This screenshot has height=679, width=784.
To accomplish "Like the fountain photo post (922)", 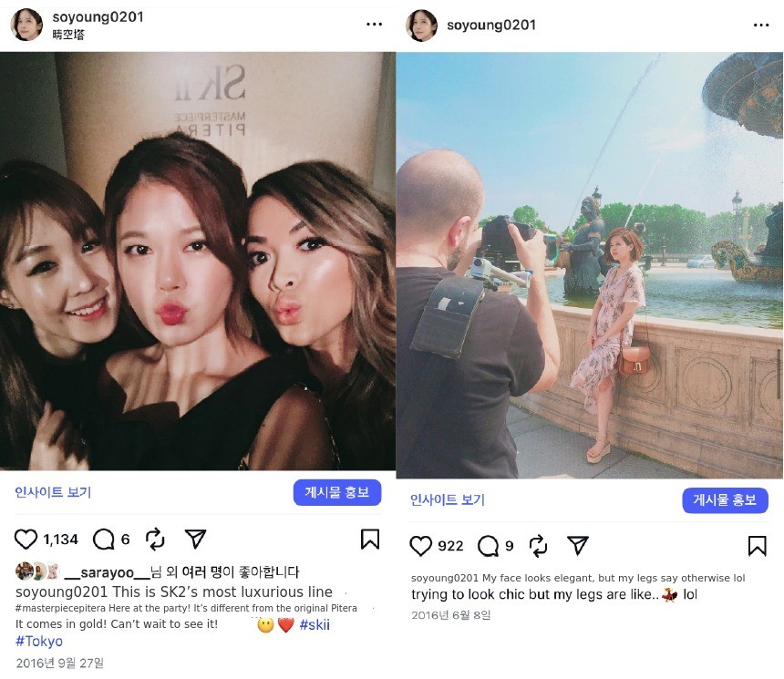I will click(x=420, y=546).
